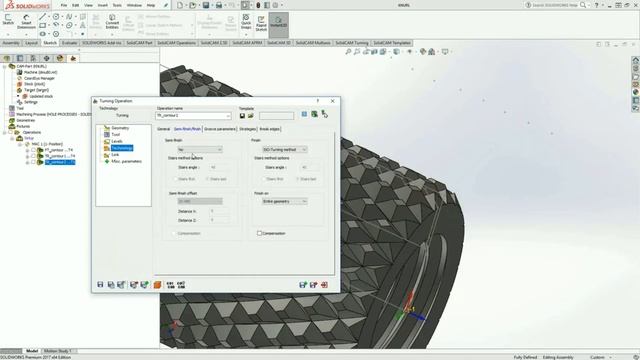Select the Smart Dimension tool
Image resolution: width=640 pixels, height=360 pixels.
[26, 21]
